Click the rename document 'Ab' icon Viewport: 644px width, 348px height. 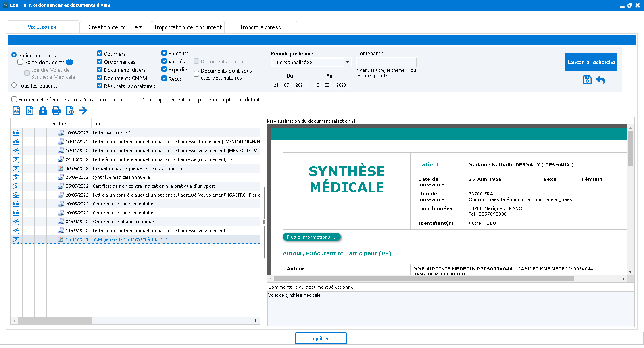pos(16,111)
